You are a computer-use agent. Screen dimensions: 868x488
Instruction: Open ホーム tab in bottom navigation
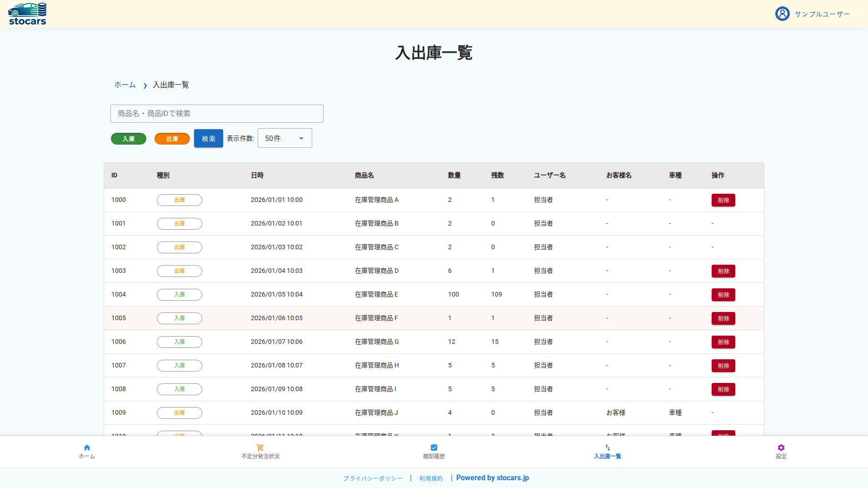pos(87,452)
